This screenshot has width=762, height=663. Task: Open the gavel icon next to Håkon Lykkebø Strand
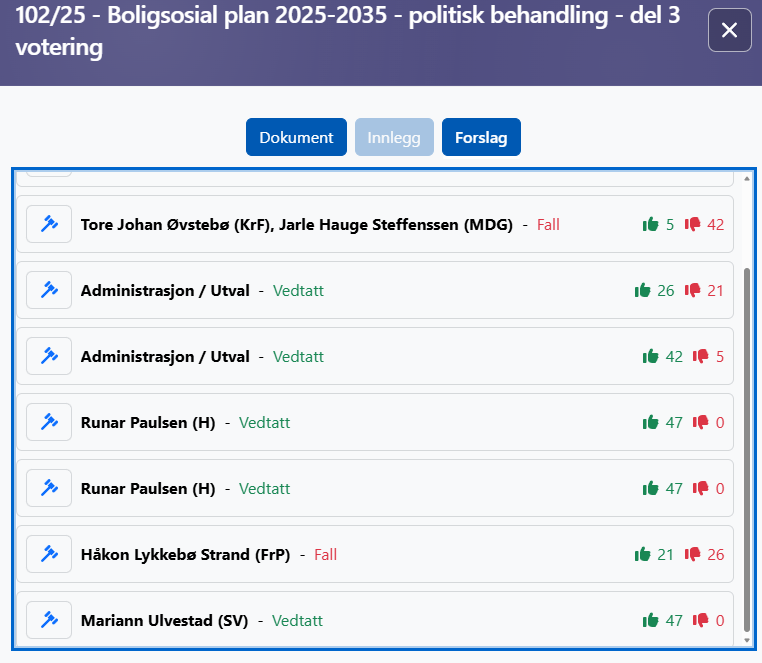(49, 554)
